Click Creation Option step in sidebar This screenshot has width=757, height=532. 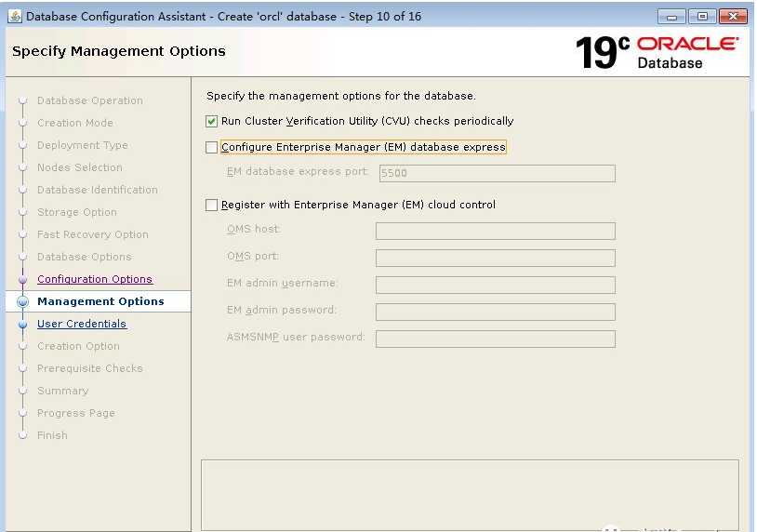click(x=78, y=346)
